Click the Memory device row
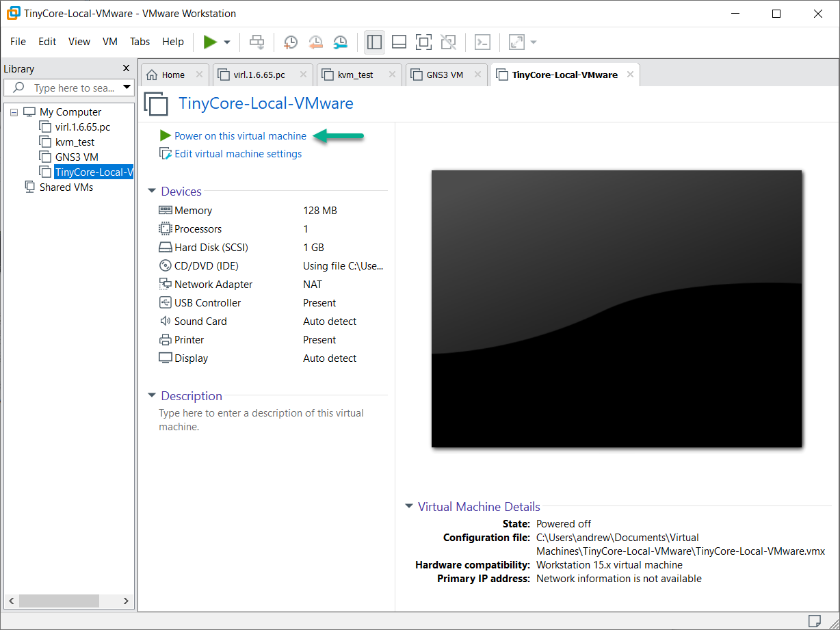 click(272, 211)
